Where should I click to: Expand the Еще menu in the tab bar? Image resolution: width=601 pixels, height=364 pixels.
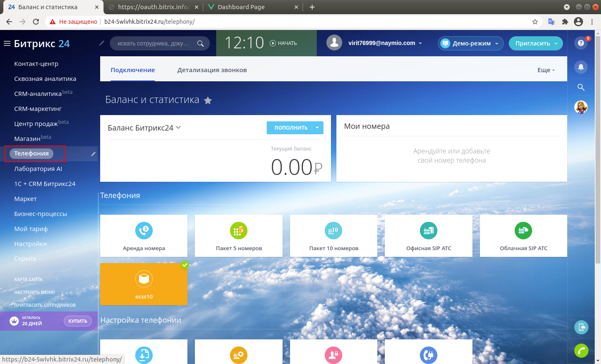(x=546, y=70)
